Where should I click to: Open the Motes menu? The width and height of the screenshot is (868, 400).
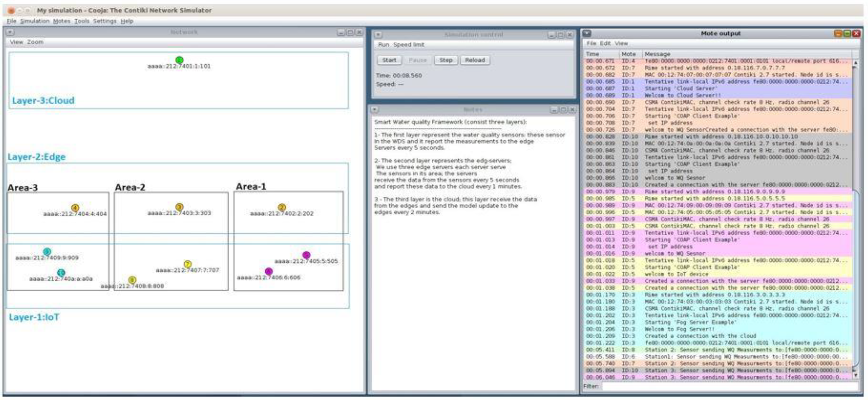click(61, 21)
